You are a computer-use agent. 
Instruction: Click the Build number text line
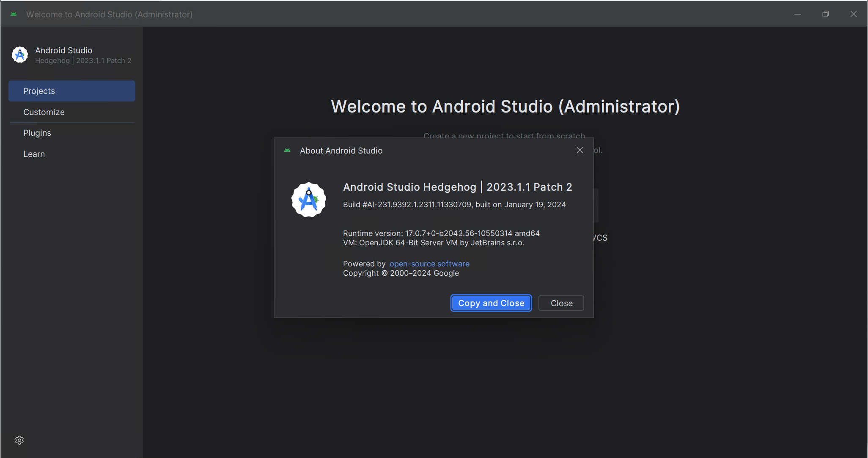[454, 205]
